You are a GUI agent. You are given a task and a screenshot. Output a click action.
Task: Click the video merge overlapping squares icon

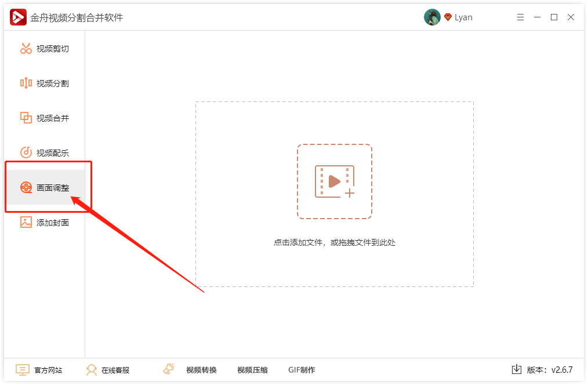[x=26, y=118]
